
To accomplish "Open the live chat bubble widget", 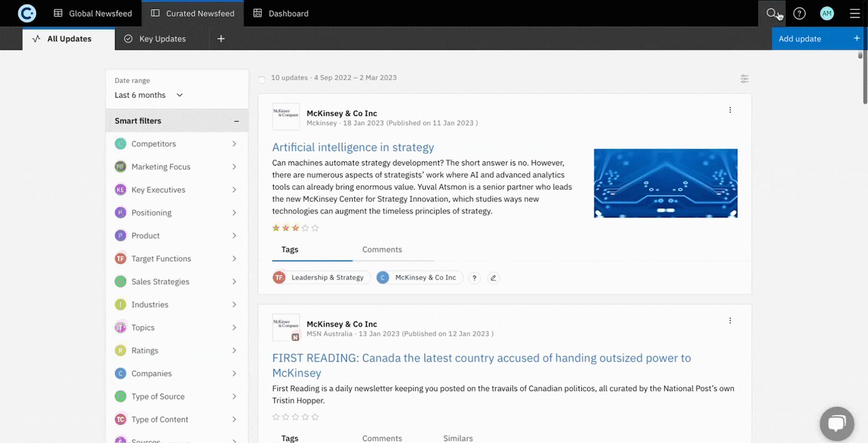I will point(837,424).
